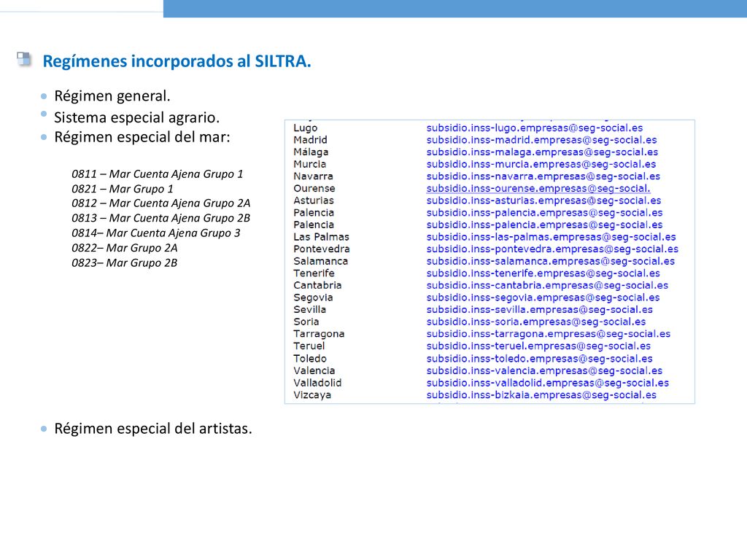Open the subsidio.inss-pontevedra email link

pos(552,249)
